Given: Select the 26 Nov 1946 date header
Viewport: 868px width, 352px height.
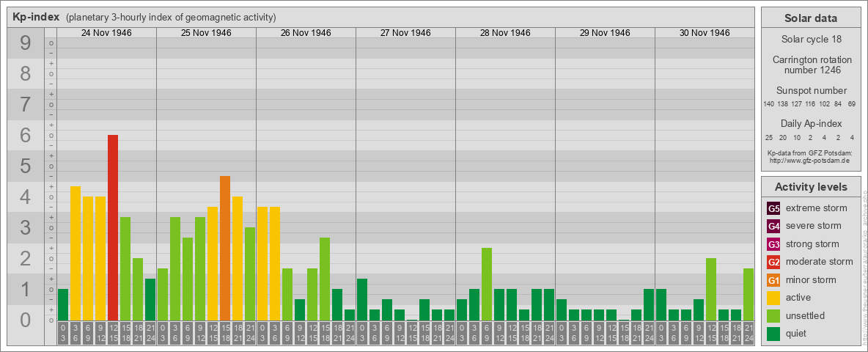Looking at the screenshot, I should tap(306, 33).
